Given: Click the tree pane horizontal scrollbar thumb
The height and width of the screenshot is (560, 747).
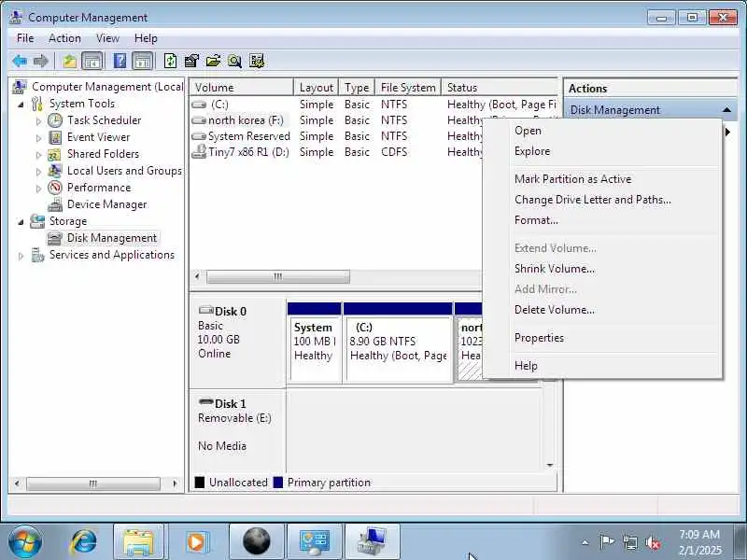Looking at the screenshot, I should click(92, 483).
